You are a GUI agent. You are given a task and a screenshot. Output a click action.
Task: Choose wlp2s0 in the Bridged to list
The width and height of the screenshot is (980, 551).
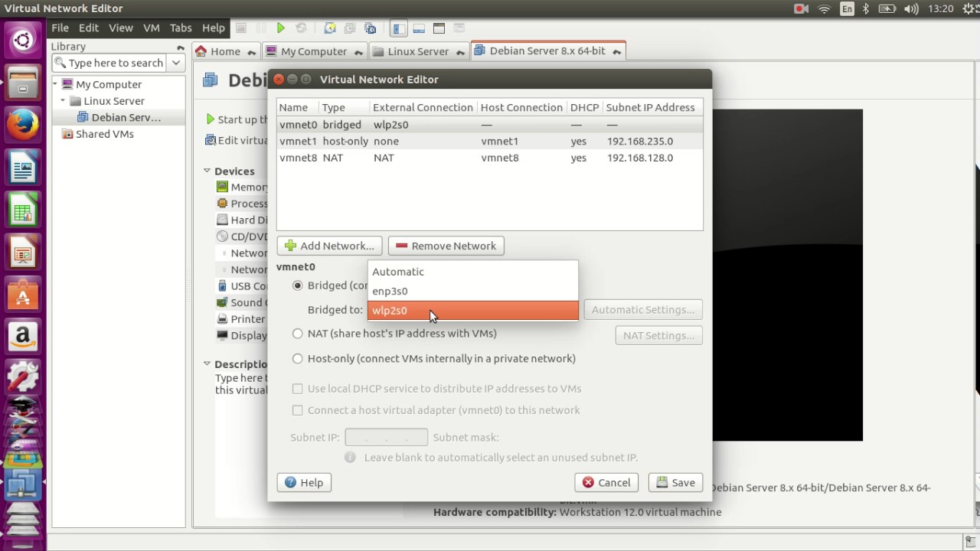[473, 310]
